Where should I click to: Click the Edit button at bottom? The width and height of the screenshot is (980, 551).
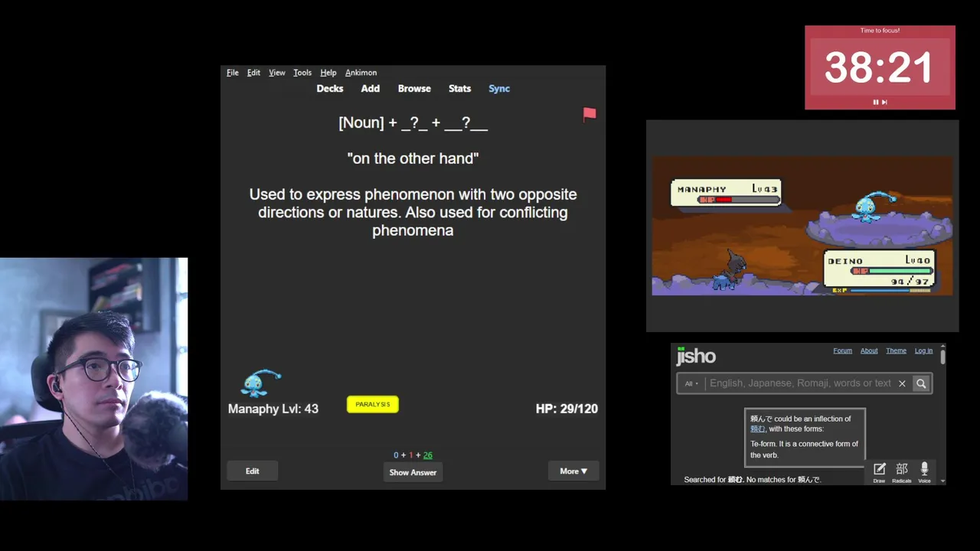(252, 471)
